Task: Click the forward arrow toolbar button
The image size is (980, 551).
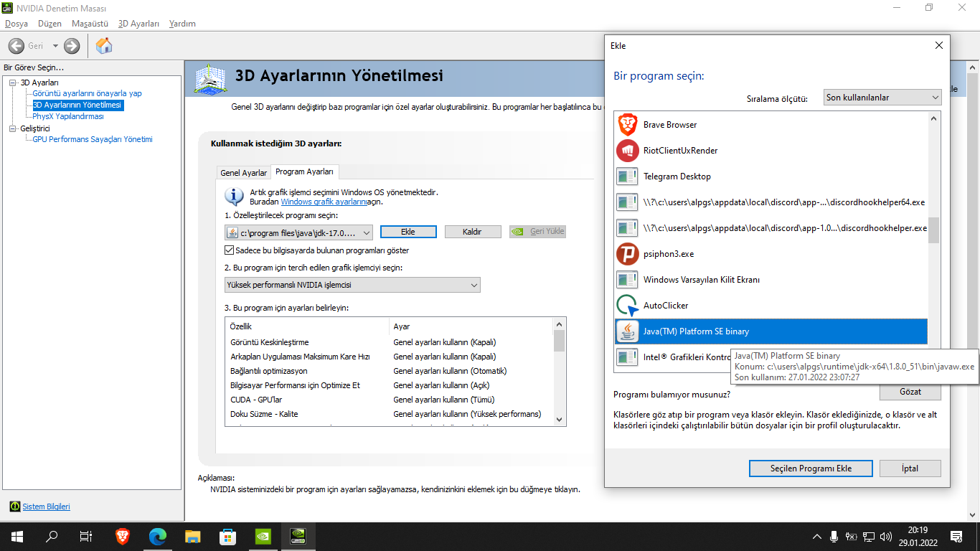Action: [x=72, y=46]
